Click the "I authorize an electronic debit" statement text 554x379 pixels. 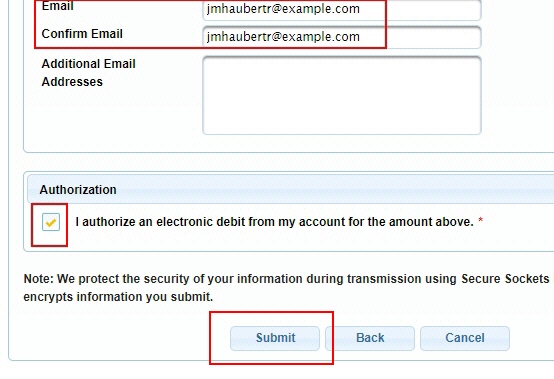coord(274,222)
